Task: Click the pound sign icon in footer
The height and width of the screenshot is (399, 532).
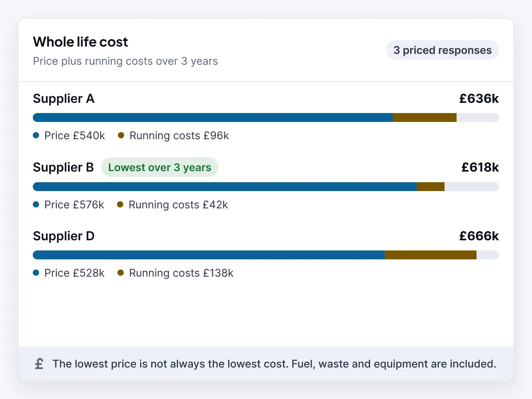Action: pyautogui.click(x=39, y=364)
